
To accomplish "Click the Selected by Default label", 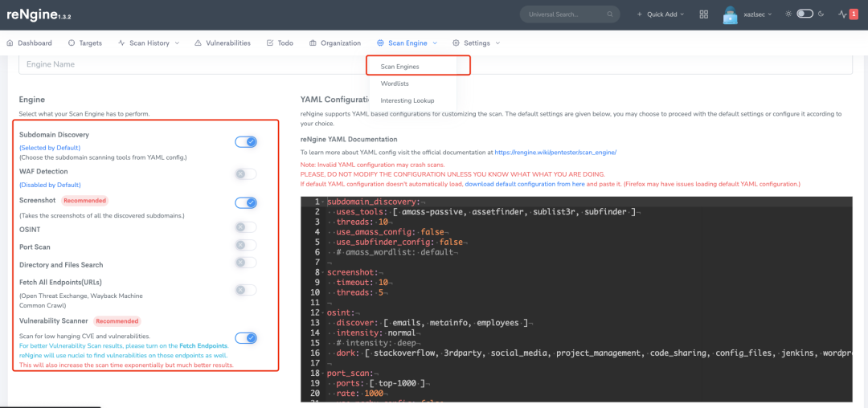I will point(50,148).
